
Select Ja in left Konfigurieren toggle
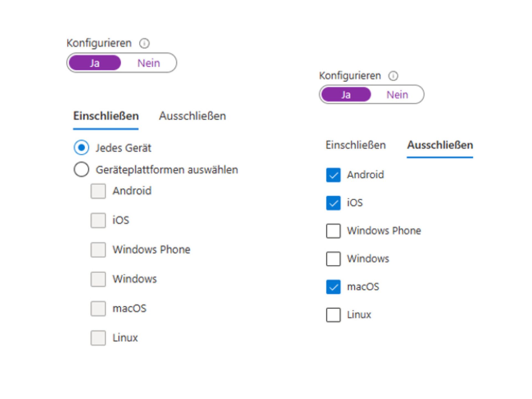coord(95,63)
